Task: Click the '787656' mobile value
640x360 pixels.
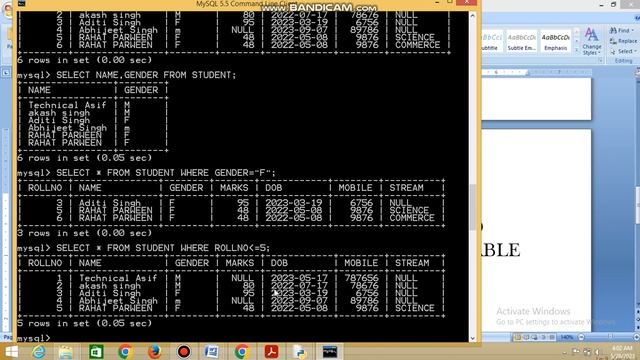Action: (x=361, y=278)
